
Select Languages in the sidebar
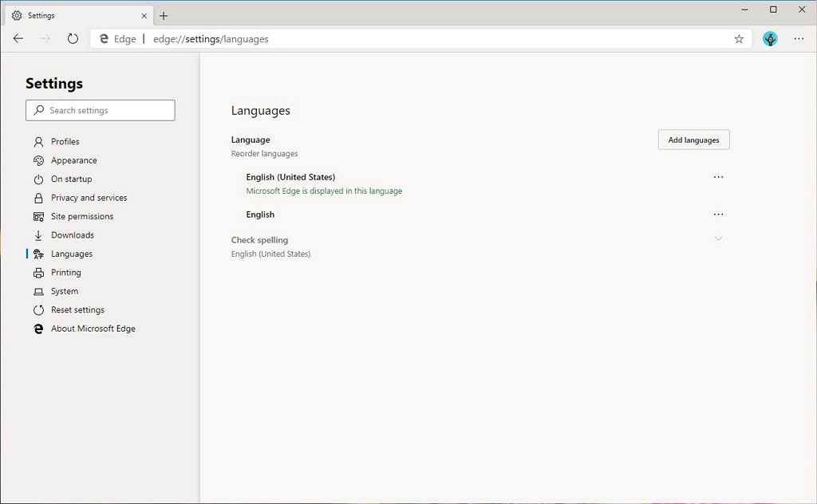[72, 254]
